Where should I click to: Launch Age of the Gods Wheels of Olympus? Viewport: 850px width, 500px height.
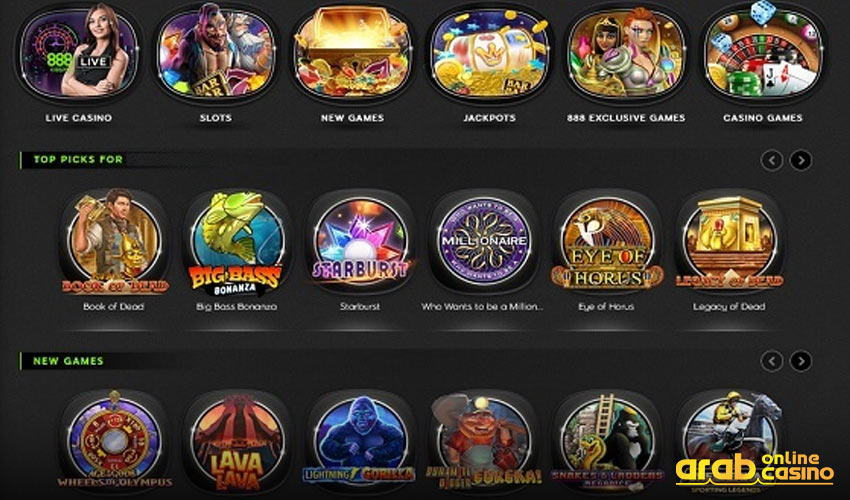pyautogui.click(x=114, y=441)
